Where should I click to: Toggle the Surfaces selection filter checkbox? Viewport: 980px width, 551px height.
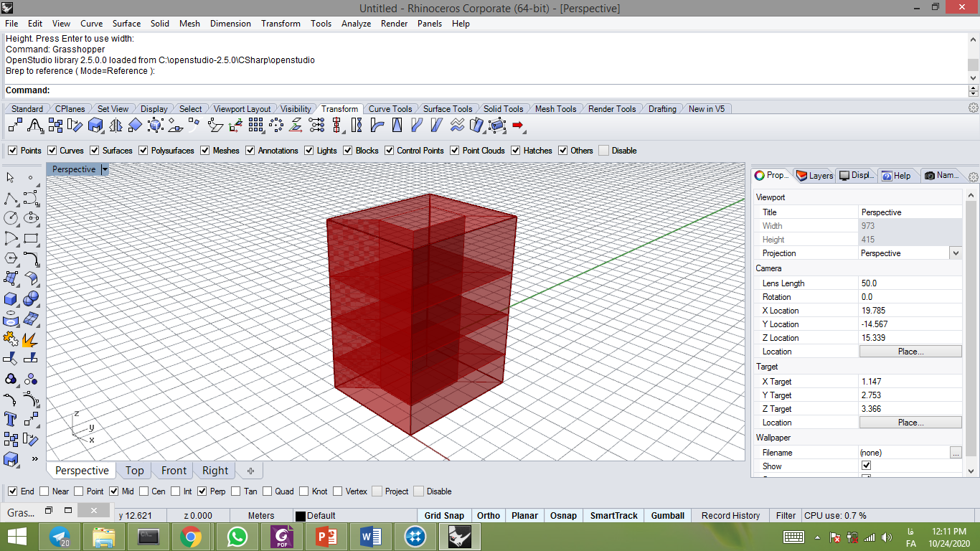(95, 151)
